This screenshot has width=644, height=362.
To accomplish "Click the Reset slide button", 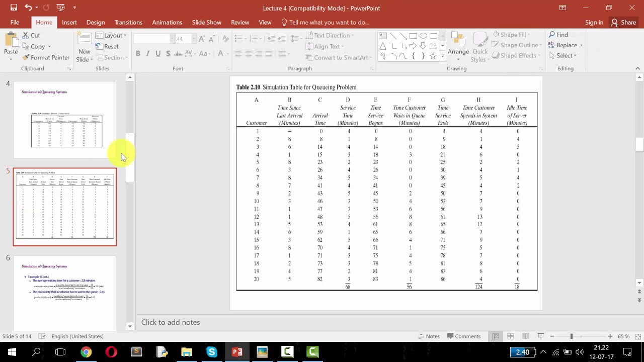I will [x=107, y=46].
